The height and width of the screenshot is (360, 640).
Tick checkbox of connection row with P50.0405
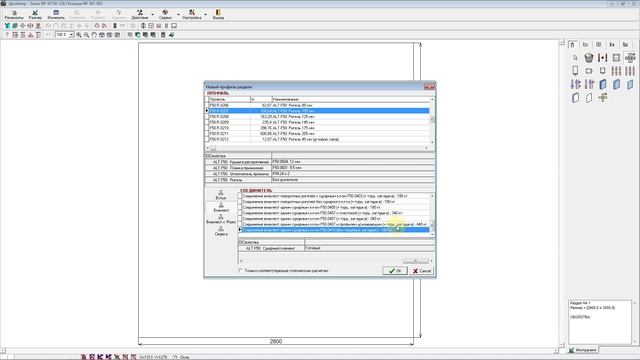click(240, 207)
